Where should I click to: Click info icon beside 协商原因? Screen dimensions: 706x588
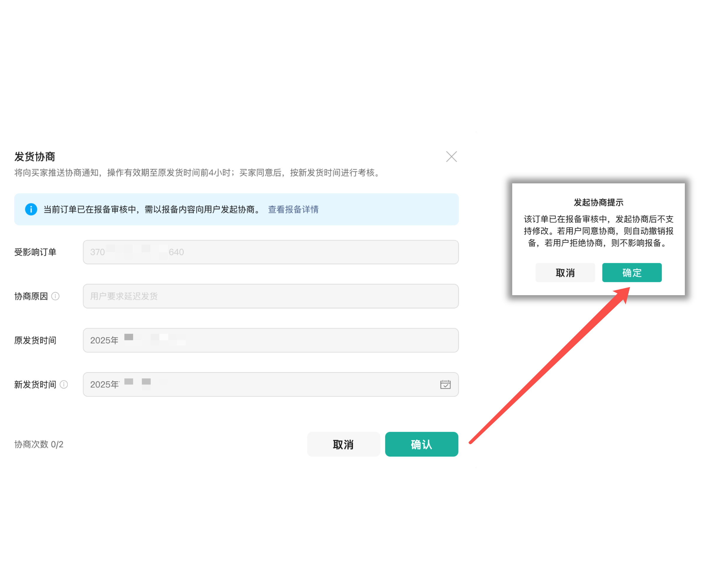coord(56,296)
